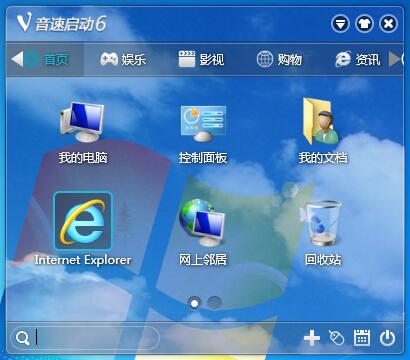Switch to the 购物 tab
Image resolution: width=410 pixels, height=360 pixels.
[x=279, y=59]
